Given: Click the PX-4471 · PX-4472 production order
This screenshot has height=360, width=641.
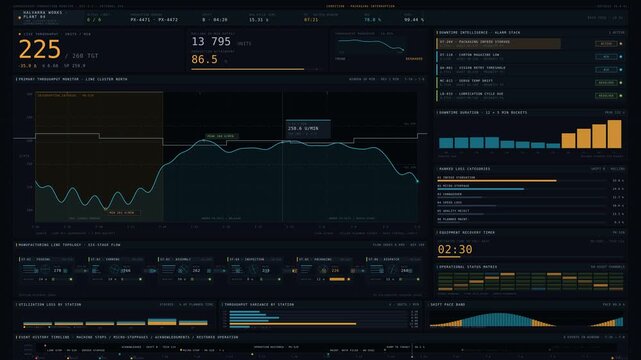Looking at the screenshot, I should coord(154,20).
